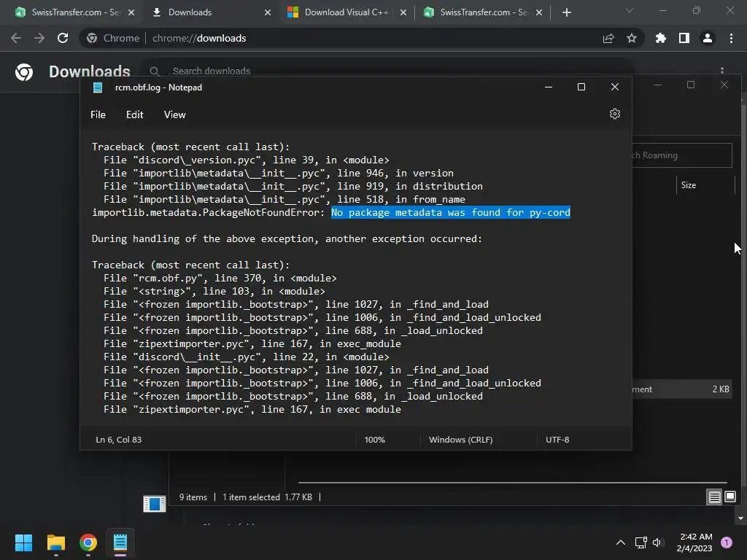Close the Downloads browser tab
This screenshot has height=560, width=747.
pos(267,12)
